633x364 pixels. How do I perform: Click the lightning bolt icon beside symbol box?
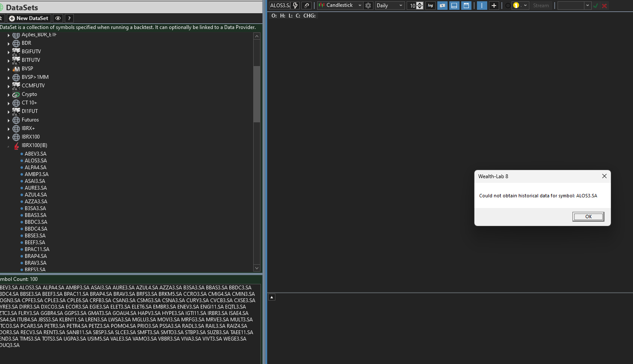[x=295, y=6]
